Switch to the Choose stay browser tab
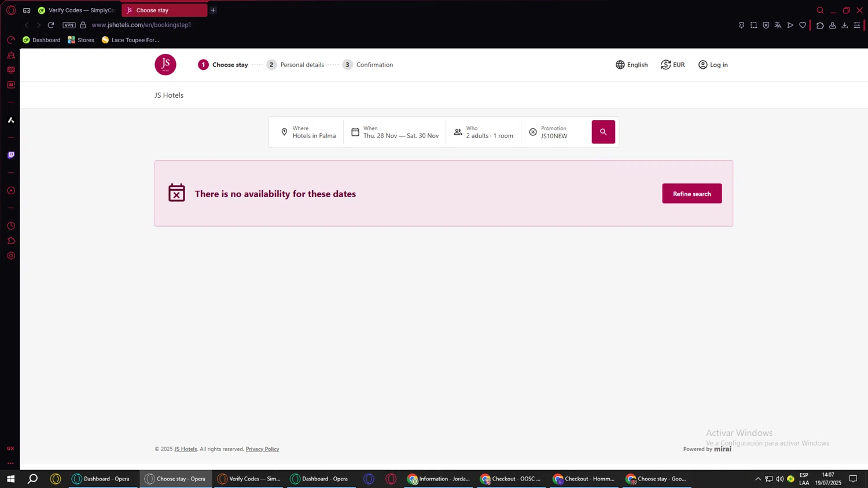Screen dimensions: 868x488 (164, 10)
